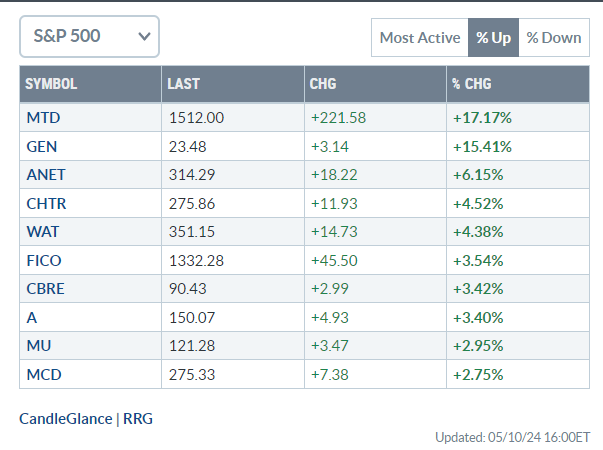Switch to the Most Active tab

pos(419,38)
